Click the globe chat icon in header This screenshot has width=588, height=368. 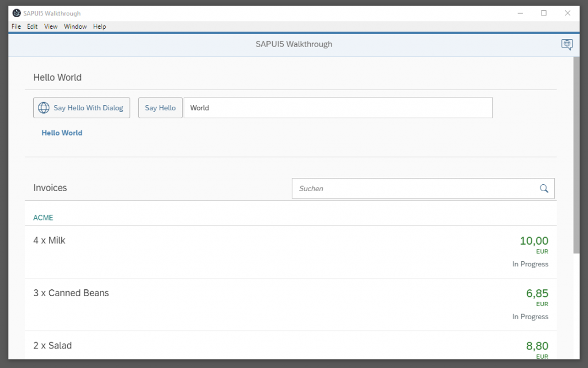point(567,44)
